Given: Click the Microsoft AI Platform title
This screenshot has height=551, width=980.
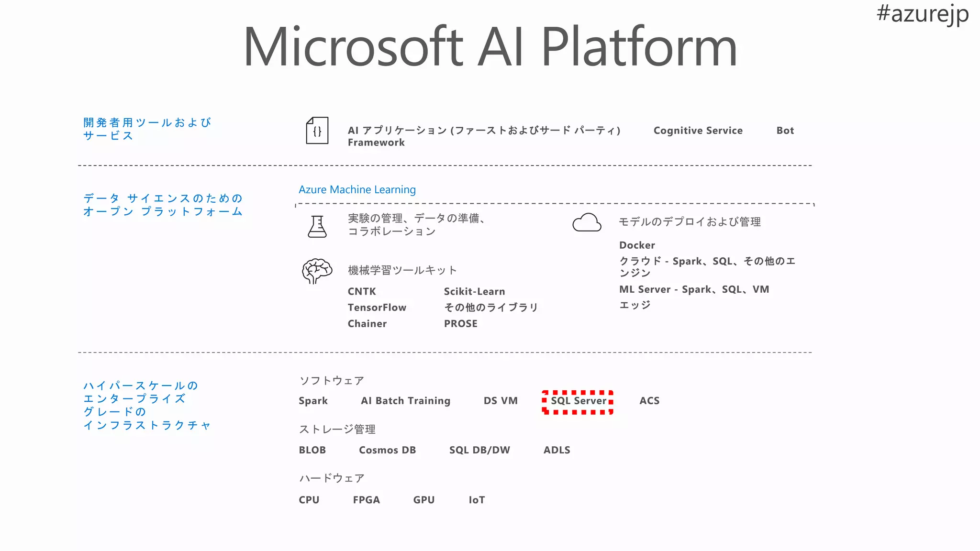Looking at the screenshot, I should (x=490, y=46).
